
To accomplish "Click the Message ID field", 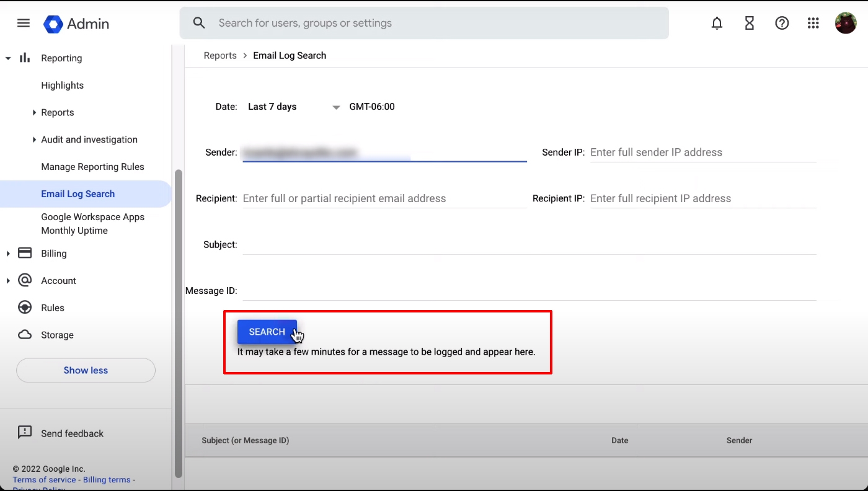I will [529, 291].
